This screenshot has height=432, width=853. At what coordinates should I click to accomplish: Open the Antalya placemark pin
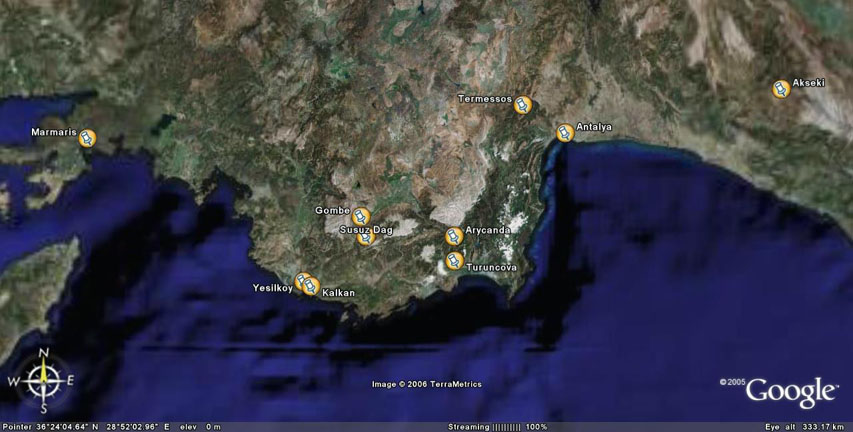click(565, 132)
